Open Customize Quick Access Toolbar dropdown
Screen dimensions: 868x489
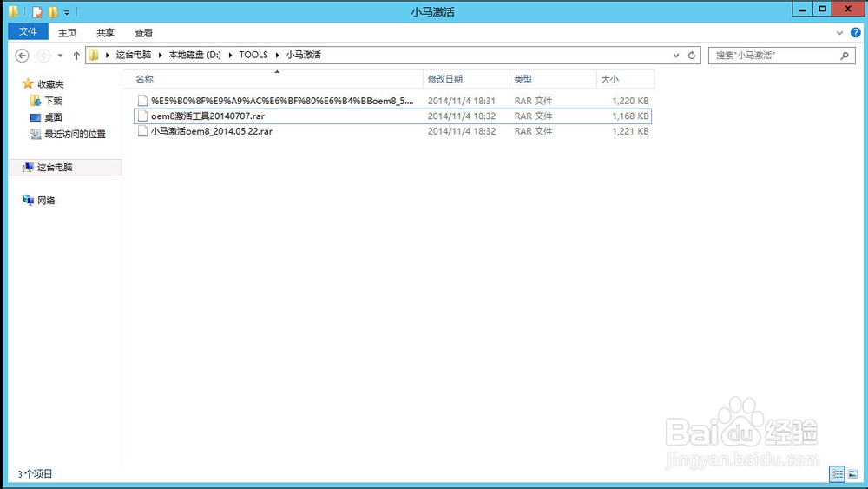(67, 12)
